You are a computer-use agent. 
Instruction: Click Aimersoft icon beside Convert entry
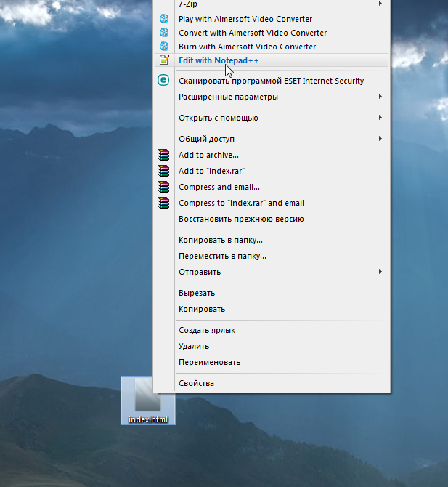164,32
